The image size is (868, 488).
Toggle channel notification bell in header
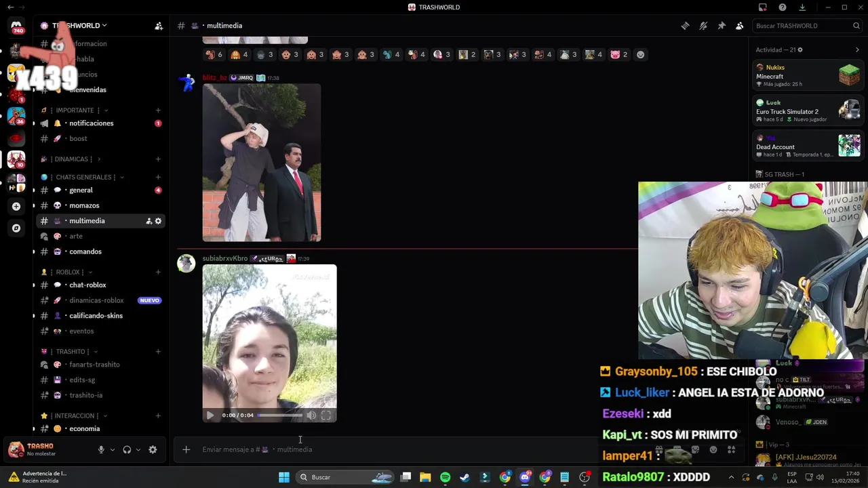(703, 26)
